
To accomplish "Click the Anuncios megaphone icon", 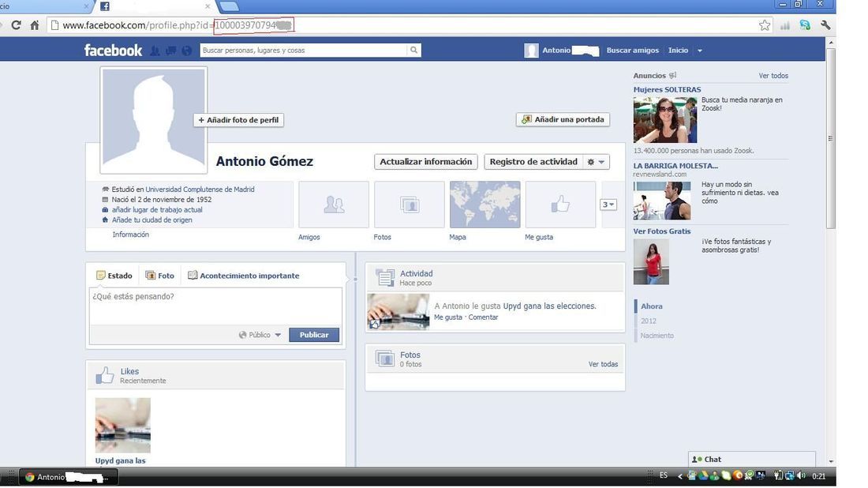I will coord(672,75).
